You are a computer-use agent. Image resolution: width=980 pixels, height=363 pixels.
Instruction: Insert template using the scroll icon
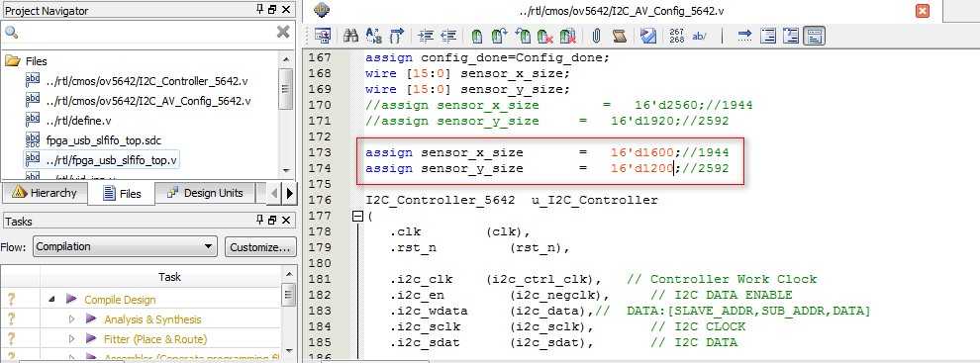coord(619,36)
